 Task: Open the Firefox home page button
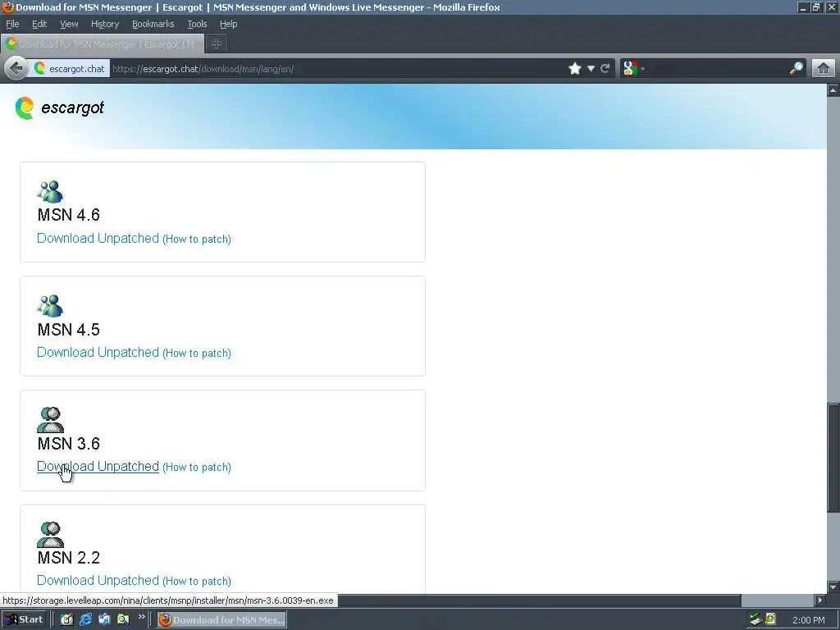tap(824, 69)
